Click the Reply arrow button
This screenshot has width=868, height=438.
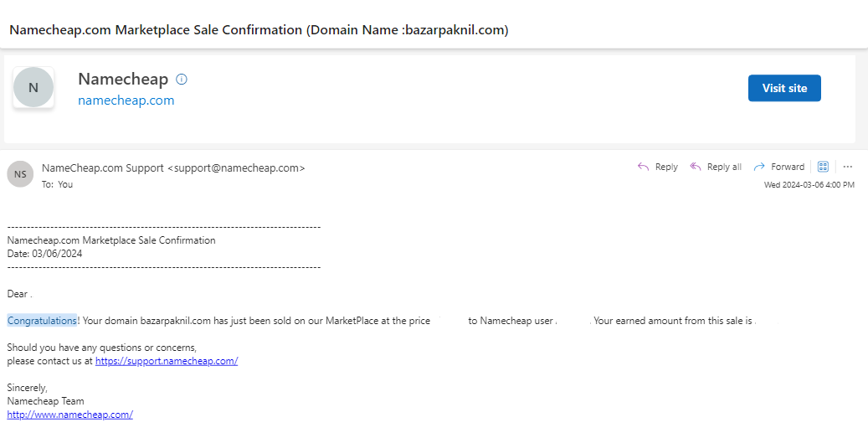click(x=658, y=167)
